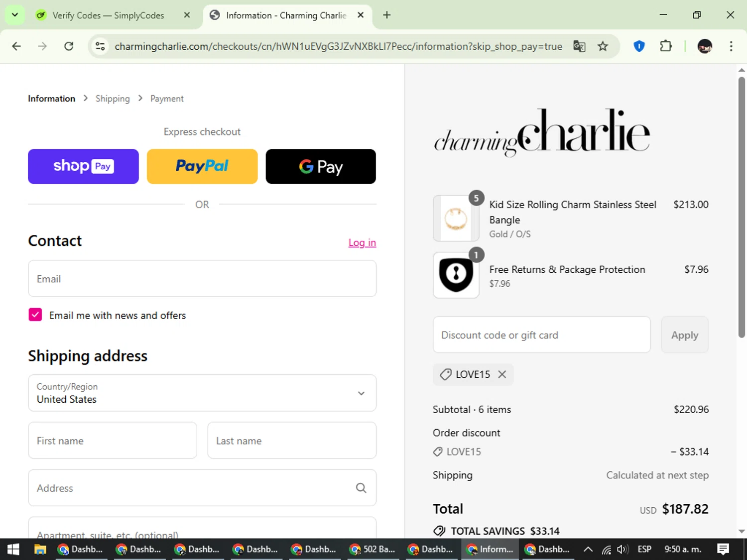The height and width of the screenshot is (560, 747).
Task: Open Package Protection shield thumbnail
Action: click(456, 275)
